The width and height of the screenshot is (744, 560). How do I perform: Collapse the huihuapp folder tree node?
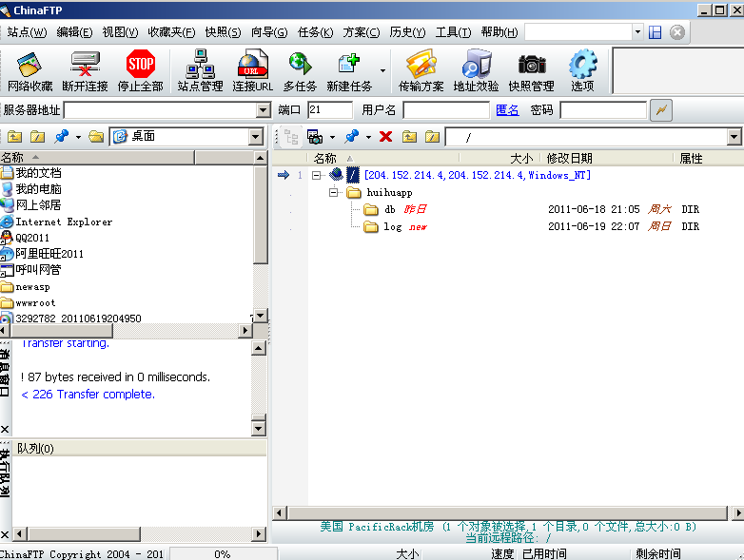(334, 192)
